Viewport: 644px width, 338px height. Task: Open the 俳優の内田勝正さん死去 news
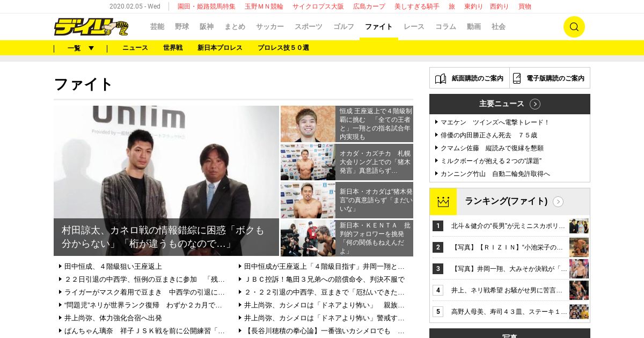click(488, 135)
